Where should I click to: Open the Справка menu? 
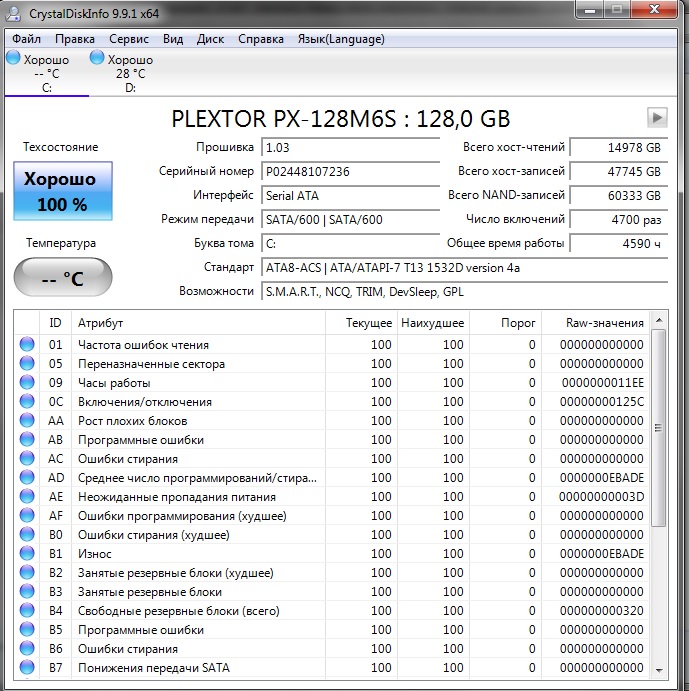pos(261,39)
